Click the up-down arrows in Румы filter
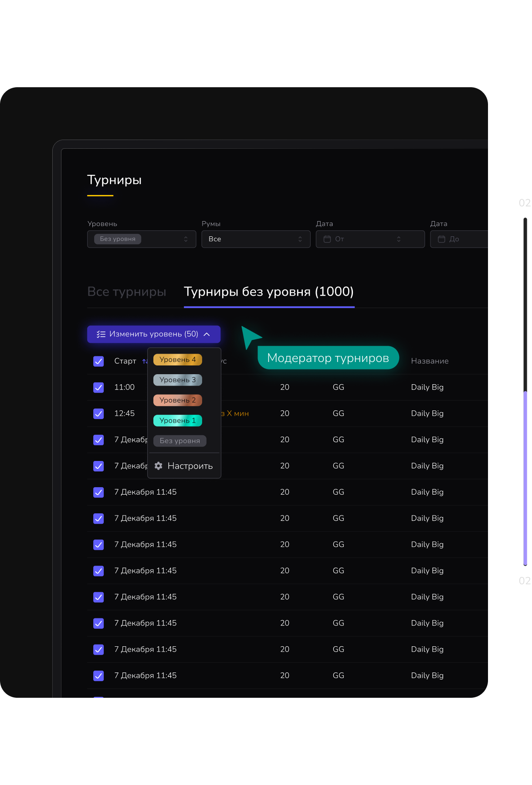The height and width of the screenshot is (785, 532). 300,239
